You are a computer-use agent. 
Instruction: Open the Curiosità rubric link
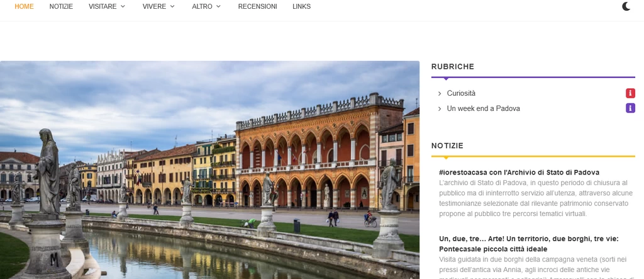[x=461, y=93]
